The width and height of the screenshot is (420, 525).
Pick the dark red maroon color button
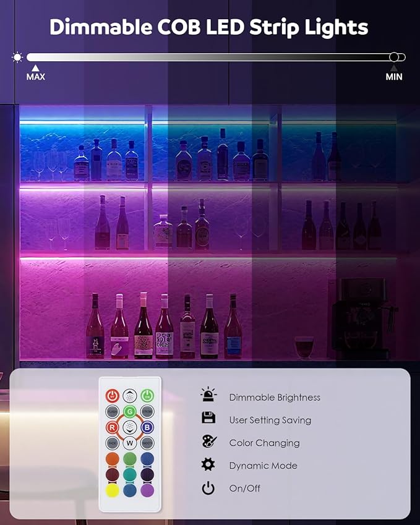(x=113, y=474)
